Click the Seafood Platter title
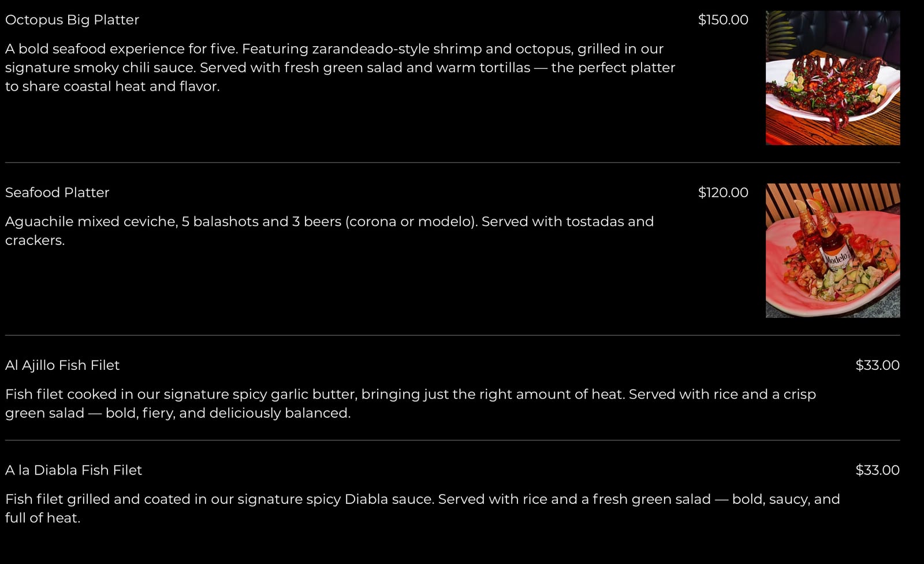Screen dimensions: 924x564 click(57, 192)
